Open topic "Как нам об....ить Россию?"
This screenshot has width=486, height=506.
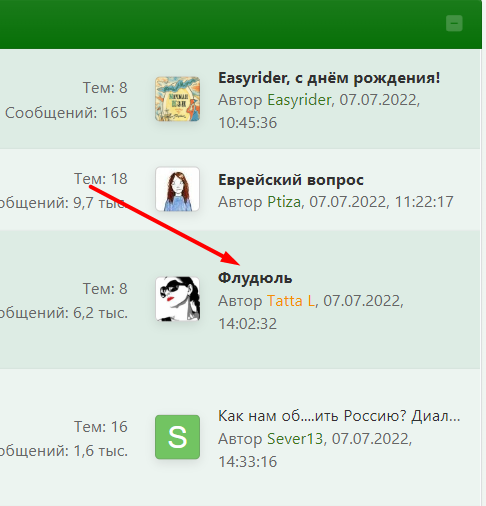339,416
